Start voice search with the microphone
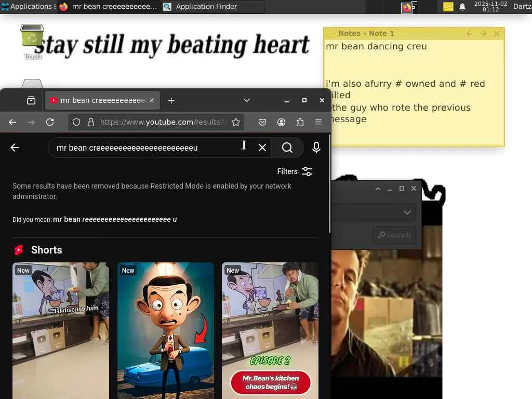The image size is (532, 399). coord(316,148)
